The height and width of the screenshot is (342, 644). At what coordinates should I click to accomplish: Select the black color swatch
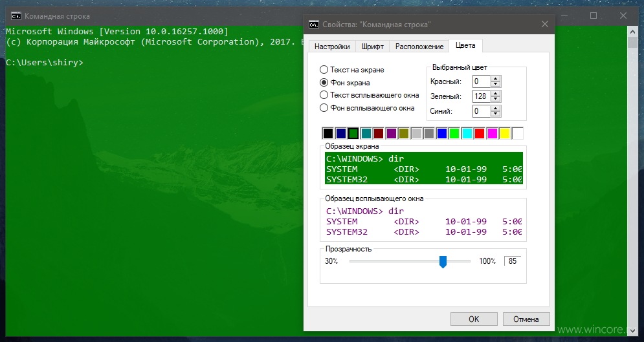328,133
